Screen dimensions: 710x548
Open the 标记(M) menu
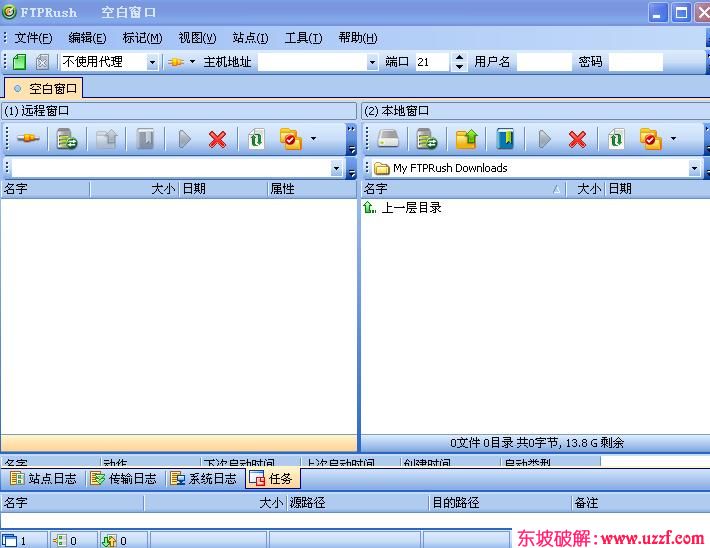(x=142, y=38)
